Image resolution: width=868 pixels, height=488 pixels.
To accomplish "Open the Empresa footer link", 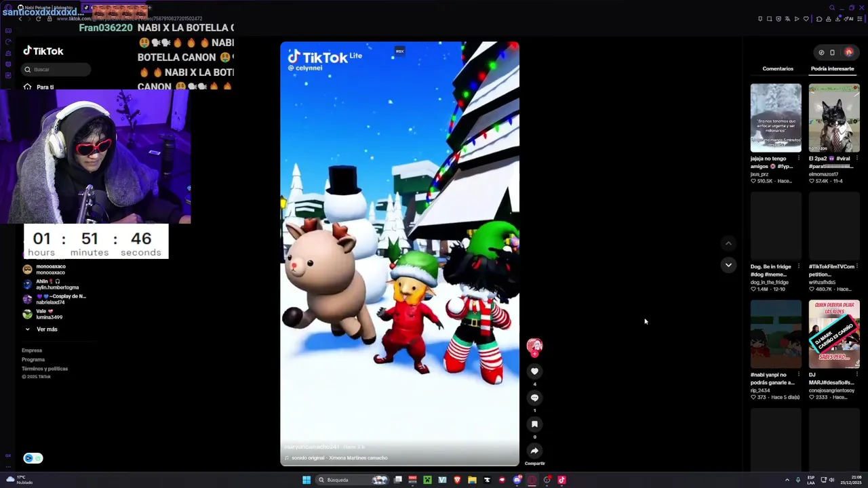I will click(x=32, y=350).
